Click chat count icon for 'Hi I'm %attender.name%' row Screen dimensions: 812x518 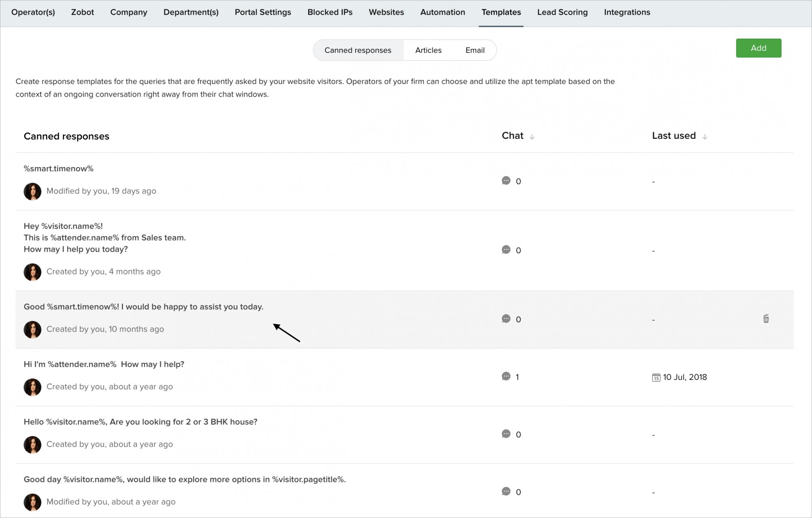click(x=506, y=376)
